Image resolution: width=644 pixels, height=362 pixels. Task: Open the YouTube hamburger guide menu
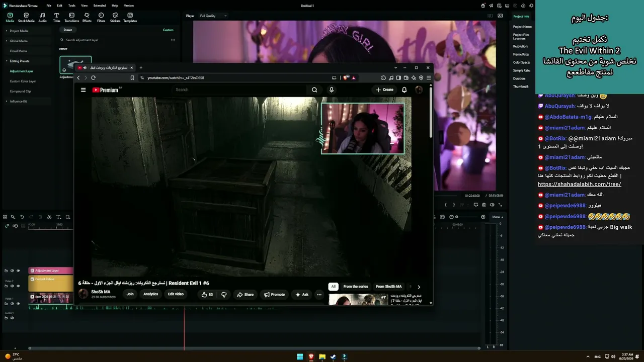tap(83, 90)
